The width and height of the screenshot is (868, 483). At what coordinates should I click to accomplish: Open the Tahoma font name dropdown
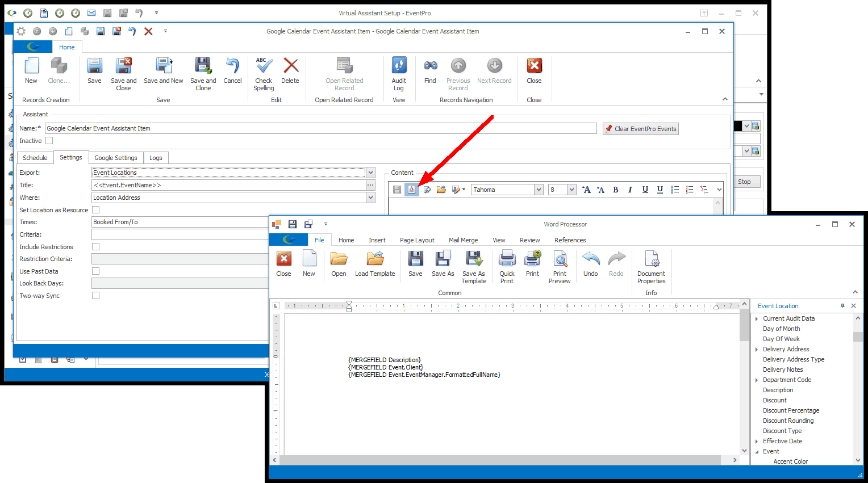click(x=539, y=190)
